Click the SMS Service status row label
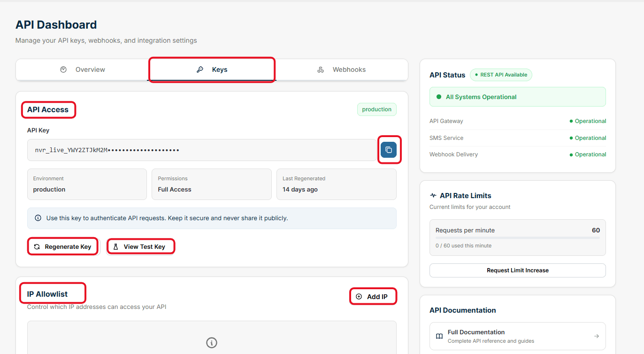The height and width of the screenshot is (354, 644). [446, 138]
